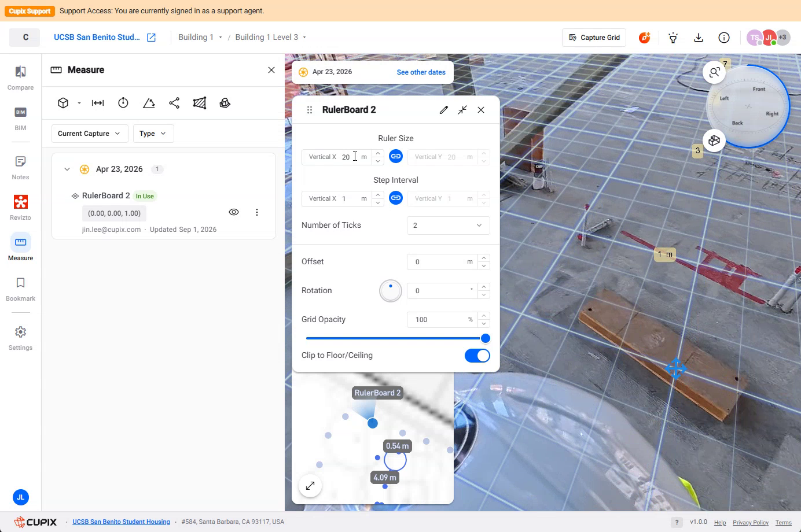Open the Help link in the footer
This screenshot has width=801, height=532.
[720, 523]
